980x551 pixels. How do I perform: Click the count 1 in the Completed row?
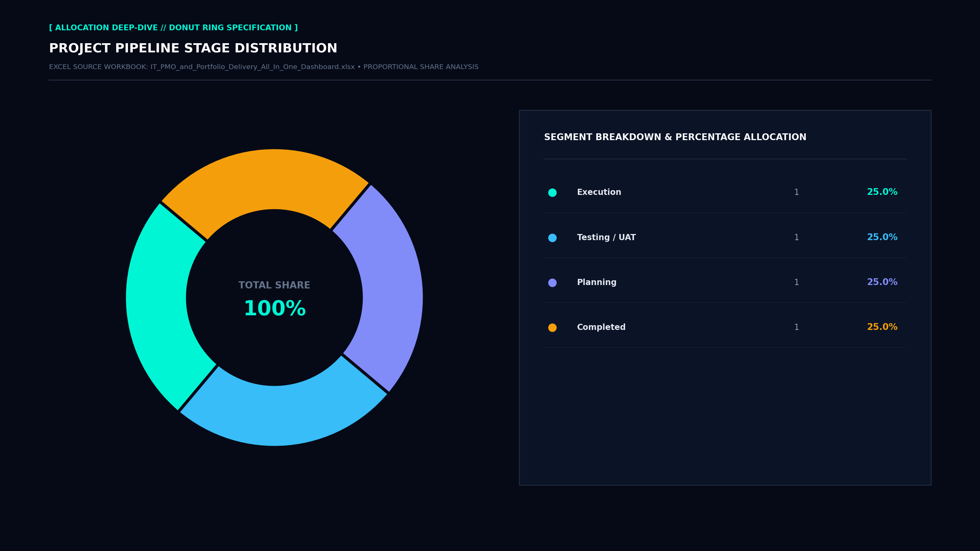[797, 328]
